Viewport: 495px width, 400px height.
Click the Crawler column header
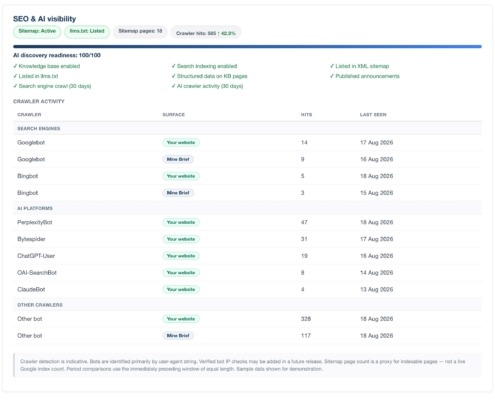coord(29,115)
